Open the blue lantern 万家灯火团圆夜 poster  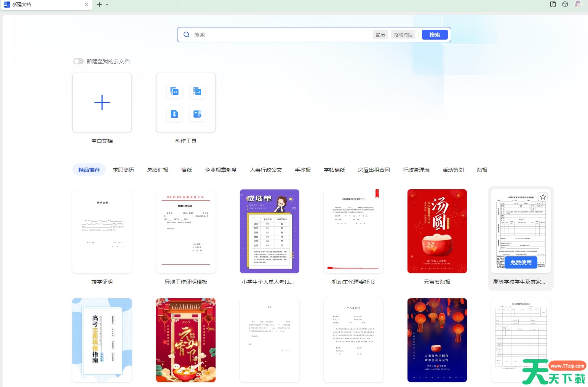coord(437,340)
